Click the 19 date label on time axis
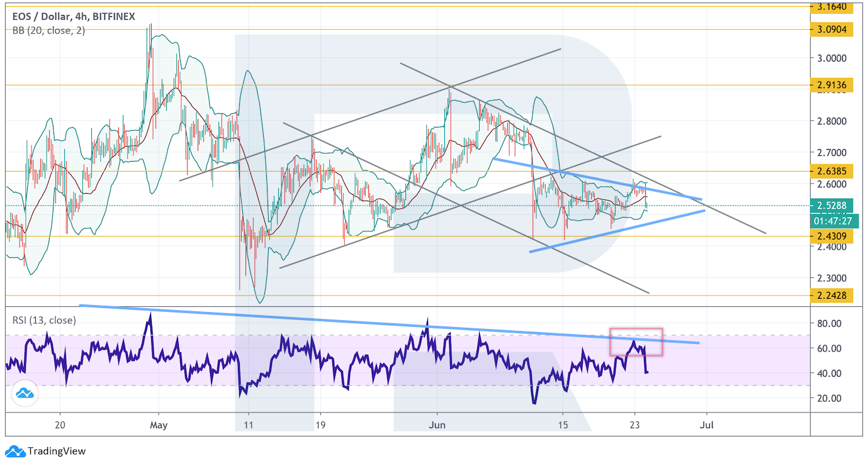The height and width of the screenshot is (466, 868). point(320,424)
